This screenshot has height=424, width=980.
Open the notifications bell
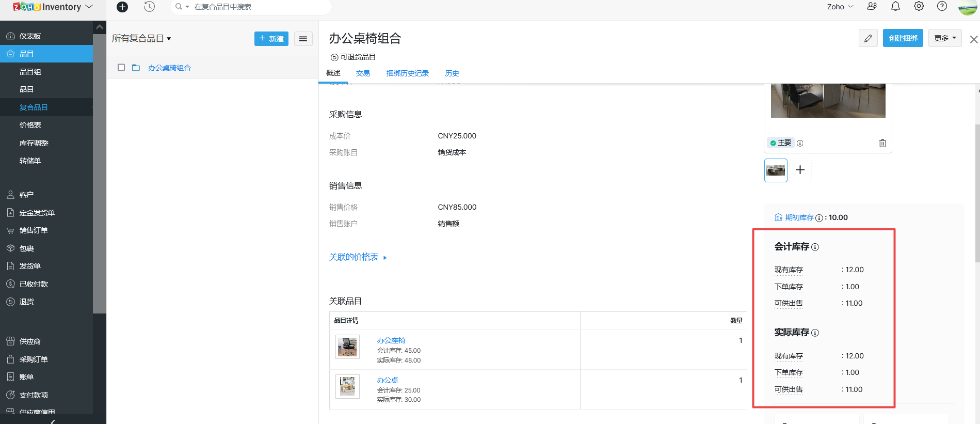pos(895,6)
